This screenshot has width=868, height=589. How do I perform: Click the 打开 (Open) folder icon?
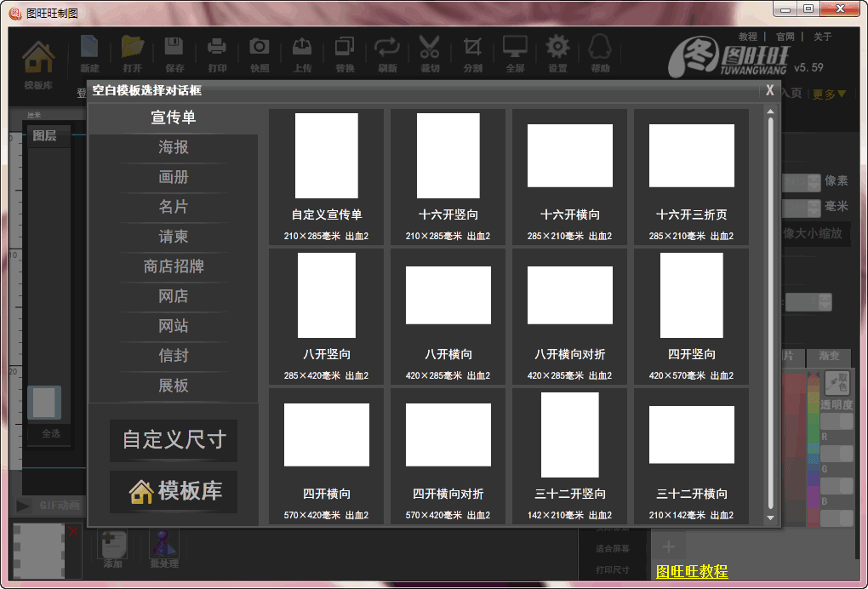(133, 51)
